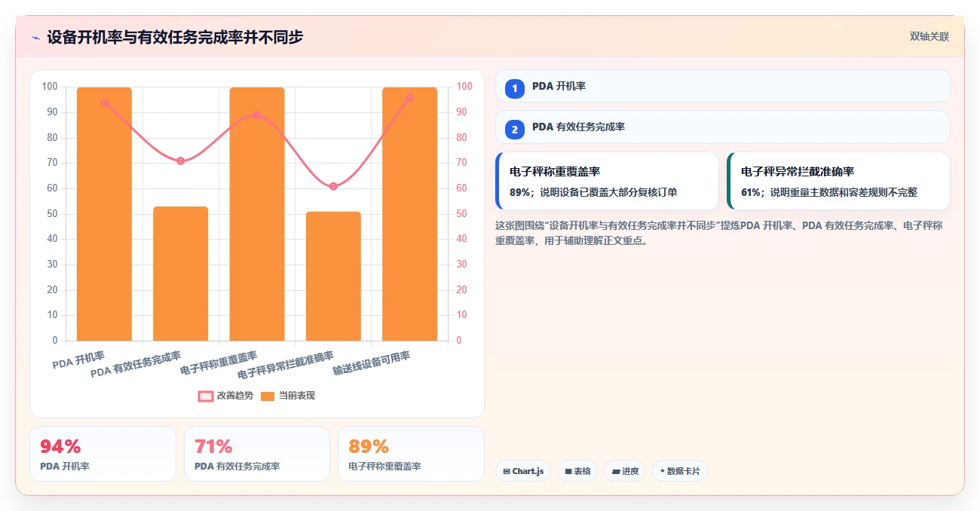980x511 pixels.
Task: Click the text 89%；说明设备已覆盖大部分复核订单
Action: click(593, 192)
